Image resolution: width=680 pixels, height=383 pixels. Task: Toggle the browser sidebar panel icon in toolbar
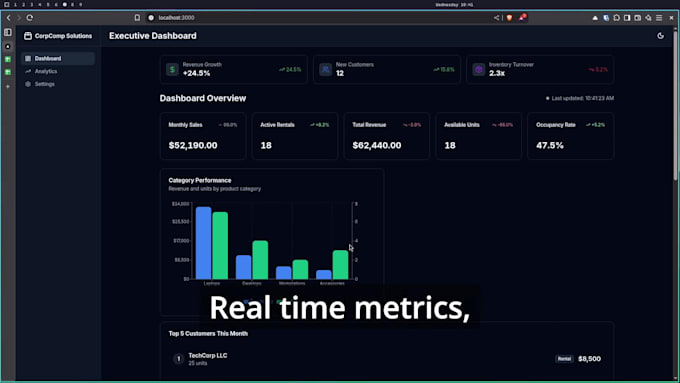point(627,18)
